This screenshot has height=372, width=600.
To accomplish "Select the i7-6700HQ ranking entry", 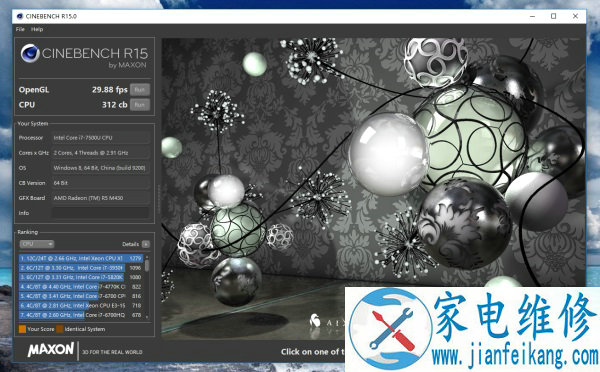I will [x=81, y=315].
